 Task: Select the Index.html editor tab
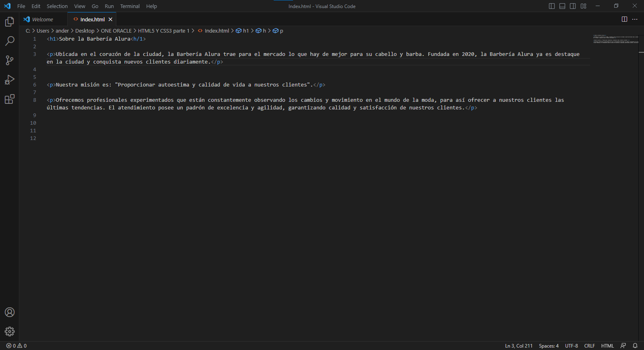coord(92,19)
